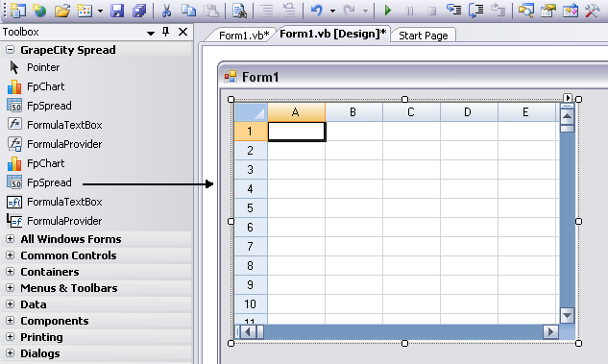Click the Uncomment lines icon
The image size is (608, 364).
pos(289,11)
